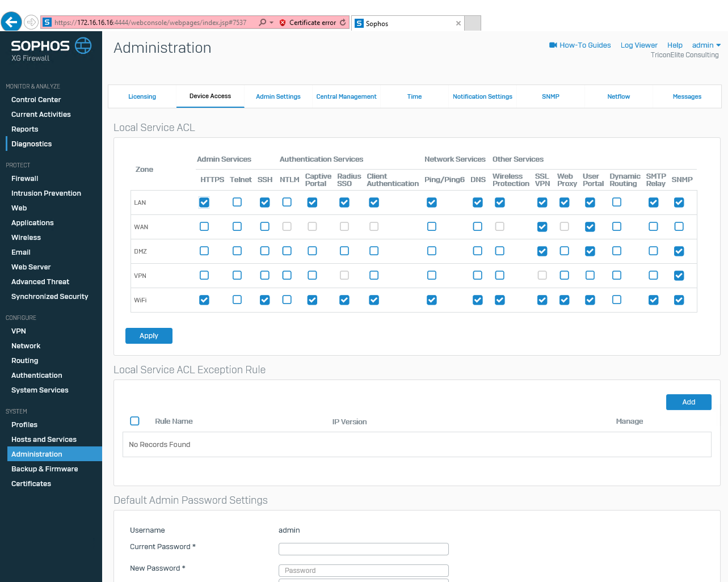Screen dimensions: 728x582
Task: Click the Help link
Action: [x=675, y=45]
